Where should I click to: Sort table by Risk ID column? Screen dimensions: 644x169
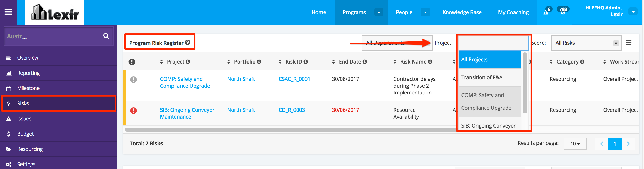(280, 62)
